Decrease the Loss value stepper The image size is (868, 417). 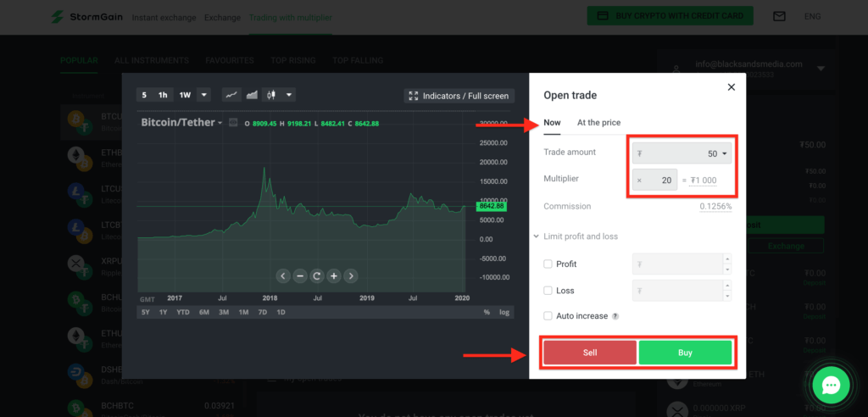(x=727, y=295)
